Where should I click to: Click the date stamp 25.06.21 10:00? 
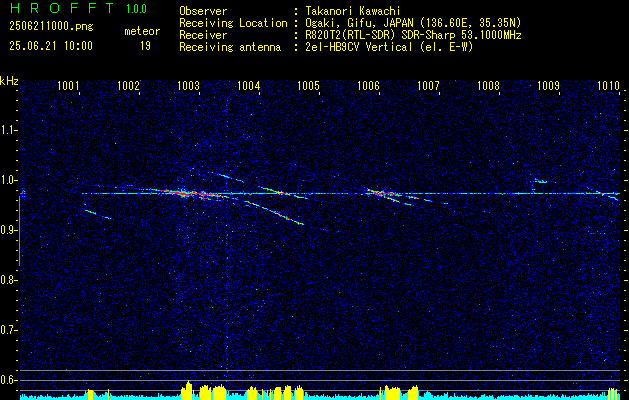51,46
